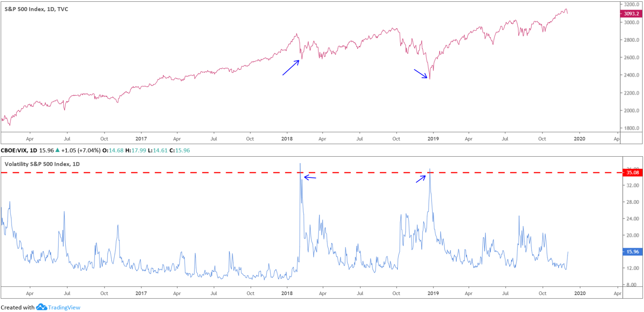The height and width of the screenshot is (312, 644).
Task: Click the 20.00 VIX axis label
Action: [633, 235]
